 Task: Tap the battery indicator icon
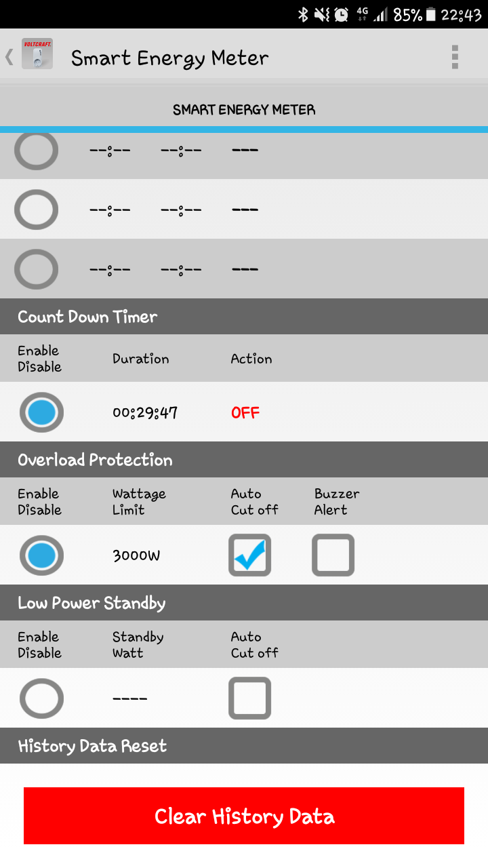pos(430,14)
